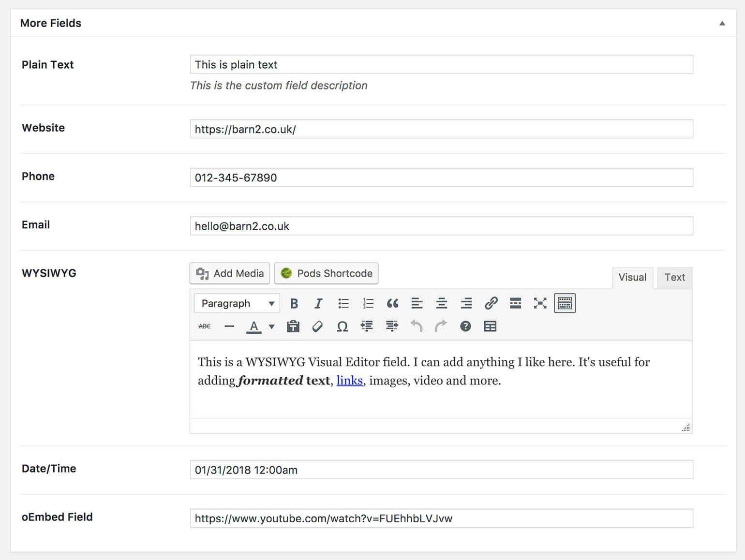The height and width of the screenshot is (560, 745).
Task: Insert a special character
Action: [342, 326]
